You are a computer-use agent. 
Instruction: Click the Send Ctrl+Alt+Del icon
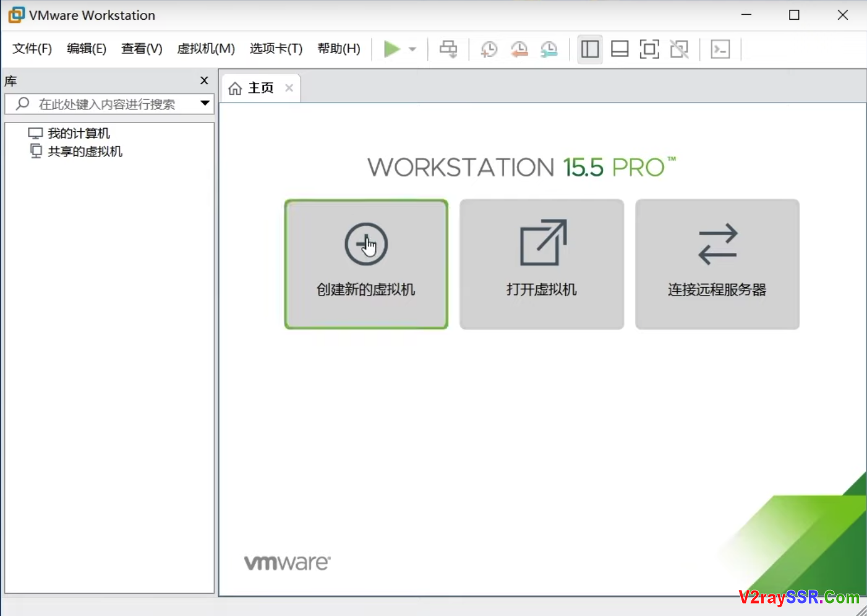(x=448, y=49)
